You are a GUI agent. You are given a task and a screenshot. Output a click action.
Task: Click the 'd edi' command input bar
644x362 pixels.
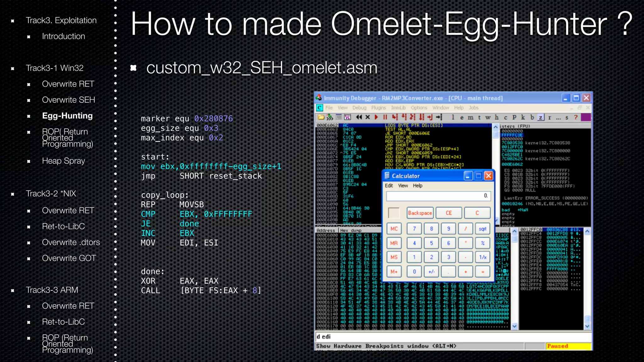453,337
